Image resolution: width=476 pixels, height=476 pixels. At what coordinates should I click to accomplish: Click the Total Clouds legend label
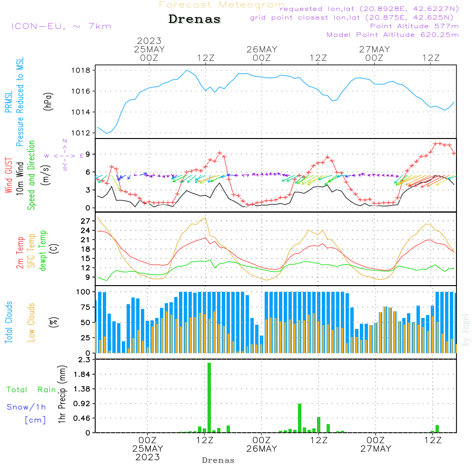(9, 322)
